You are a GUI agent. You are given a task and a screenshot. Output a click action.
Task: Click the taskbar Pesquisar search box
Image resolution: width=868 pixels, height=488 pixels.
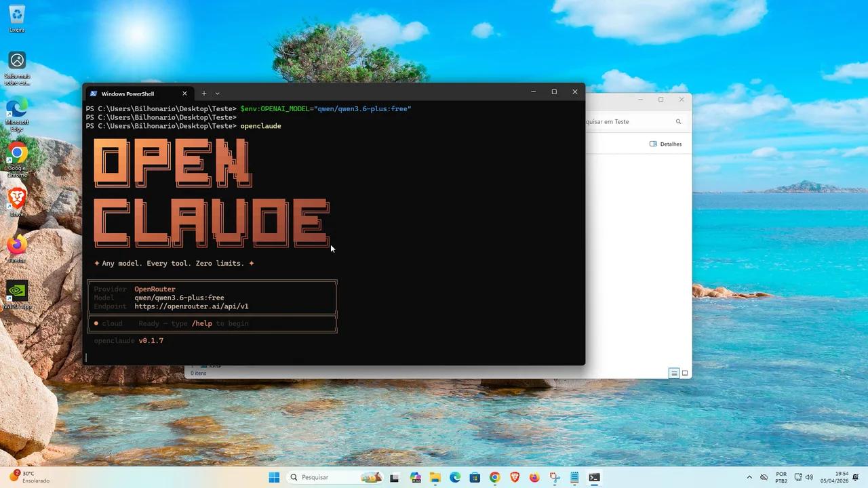point(336,477)
